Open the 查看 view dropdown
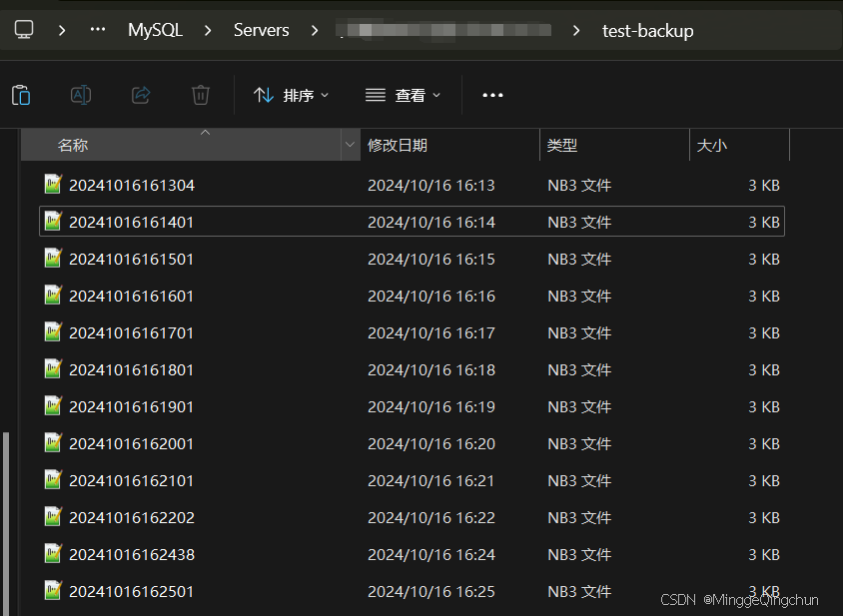The height and width of the screenshot is (616, 843). (x=403, y=95)
